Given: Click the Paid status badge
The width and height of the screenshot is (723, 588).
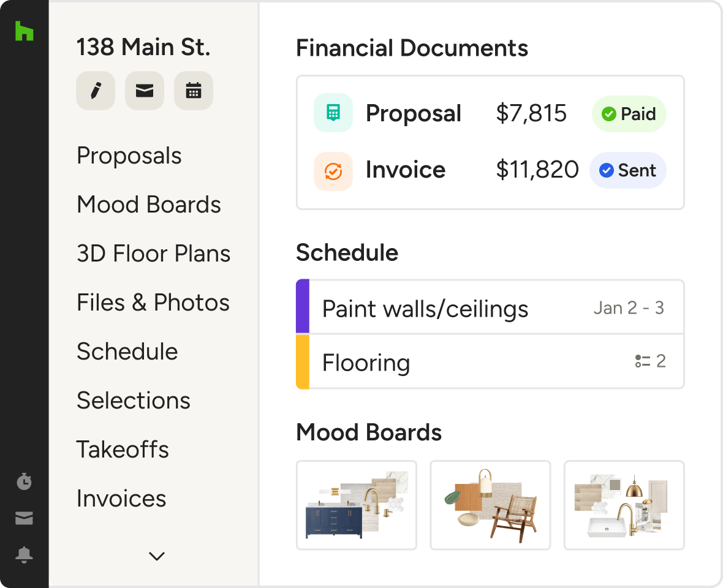Looking at the screenshot, I should (x=629, y=114).
